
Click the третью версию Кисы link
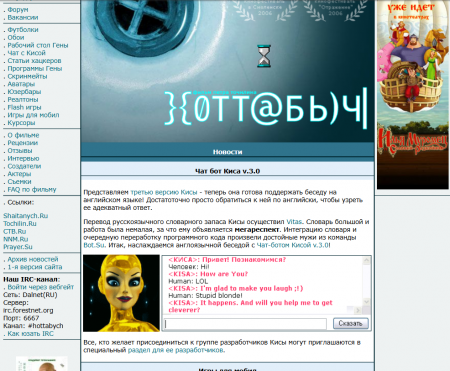pos(164,192)
